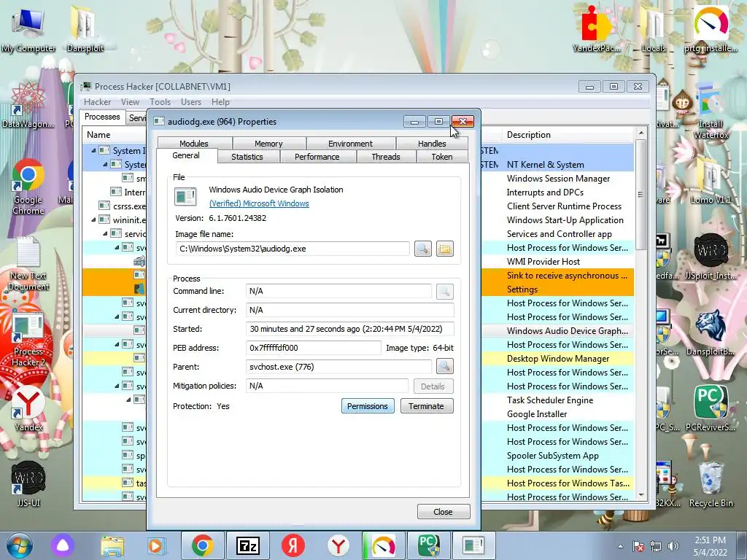Click the process list scroll down arrow
This screenshot has height=560, width=747.
pyautogui.click(x=641, y=495)
